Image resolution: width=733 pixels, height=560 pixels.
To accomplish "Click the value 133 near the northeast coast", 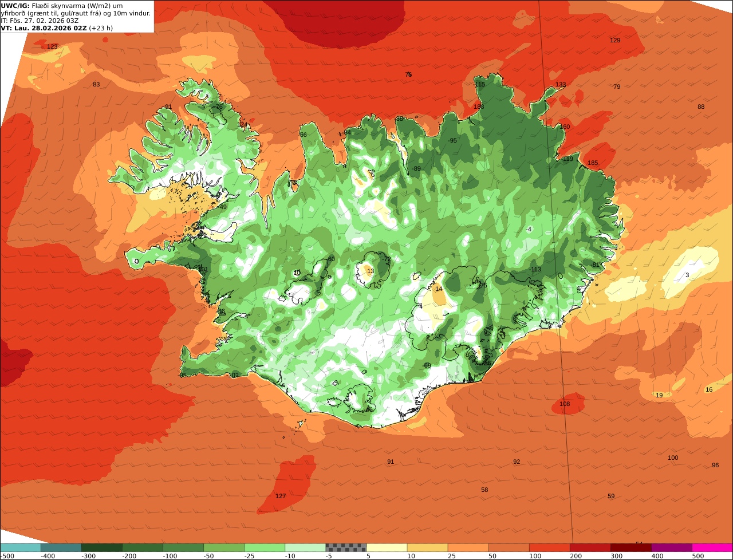I will [x=561, y=84].
